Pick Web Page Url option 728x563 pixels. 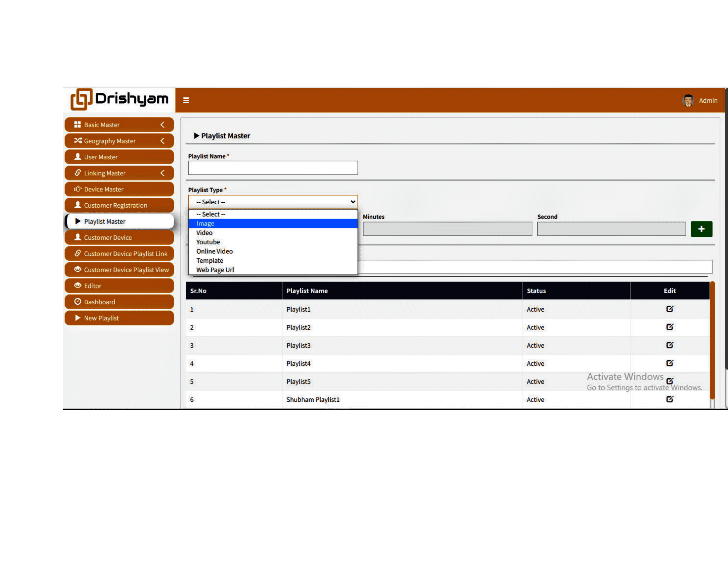tap(215, 270)
